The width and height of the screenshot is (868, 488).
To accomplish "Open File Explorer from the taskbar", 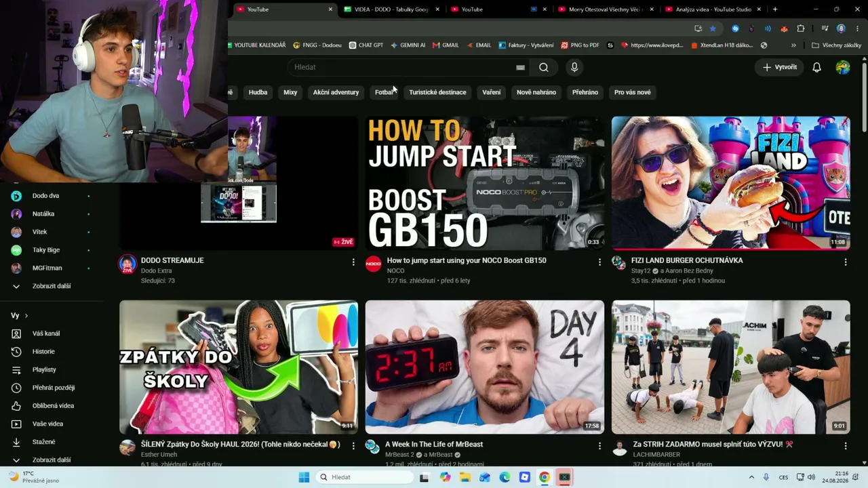I will pos(465,477).
